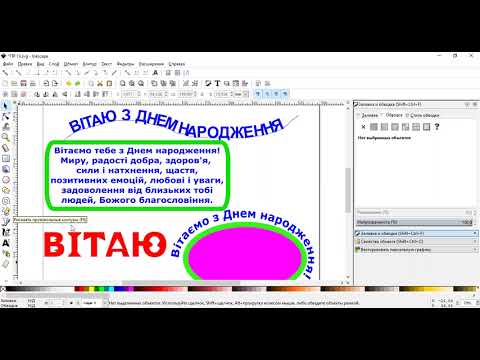
Task: Open the Контур menu
Action: (89, 64)
